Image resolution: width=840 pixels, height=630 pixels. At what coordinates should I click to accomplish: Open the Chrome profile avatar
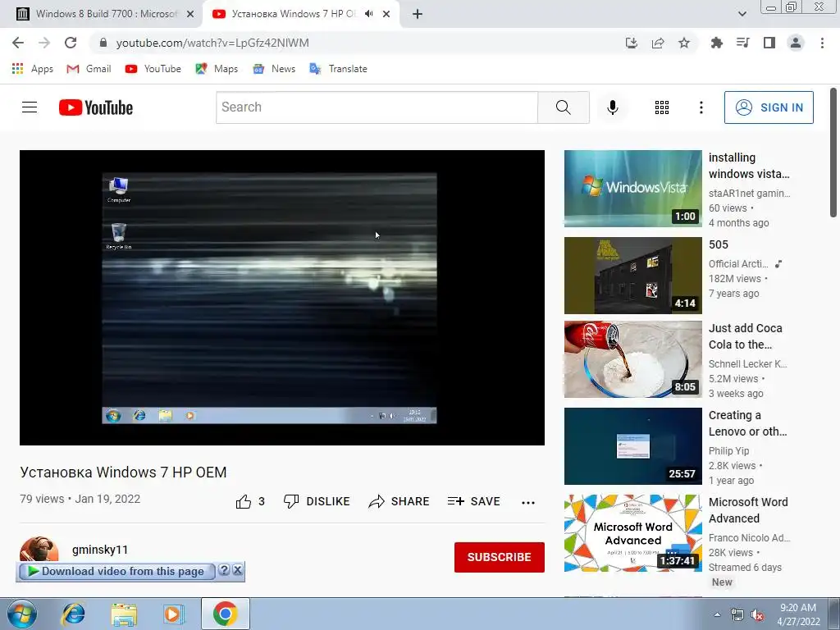[x=796, y=43]
